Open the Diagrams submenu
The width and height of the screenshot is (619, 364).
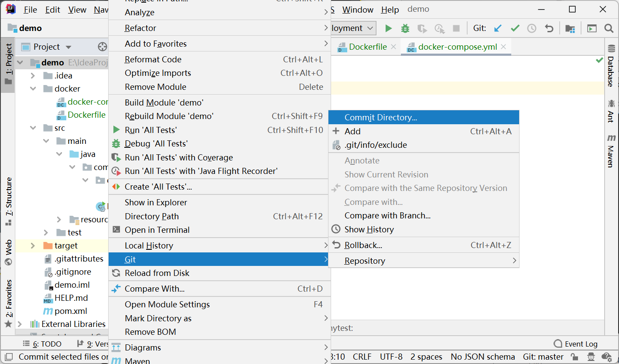coord(219,347)
